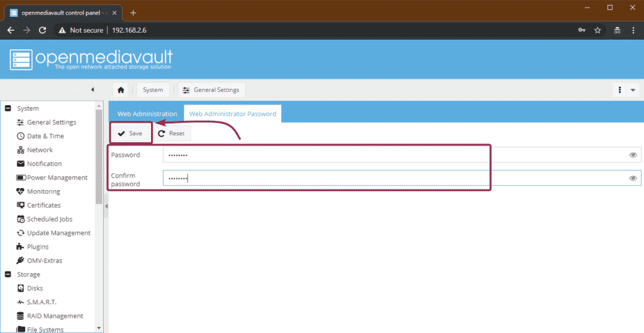The height and width of the screenshot is (333, 644).
Task: Reset the password form
Action: click(x=171, y=133)
